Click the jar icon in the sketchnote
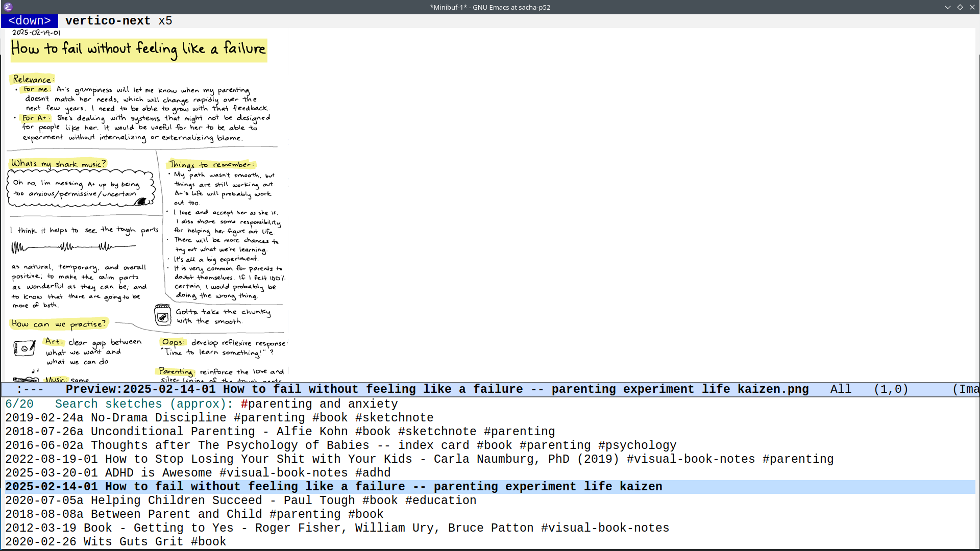 click(163, 315)
